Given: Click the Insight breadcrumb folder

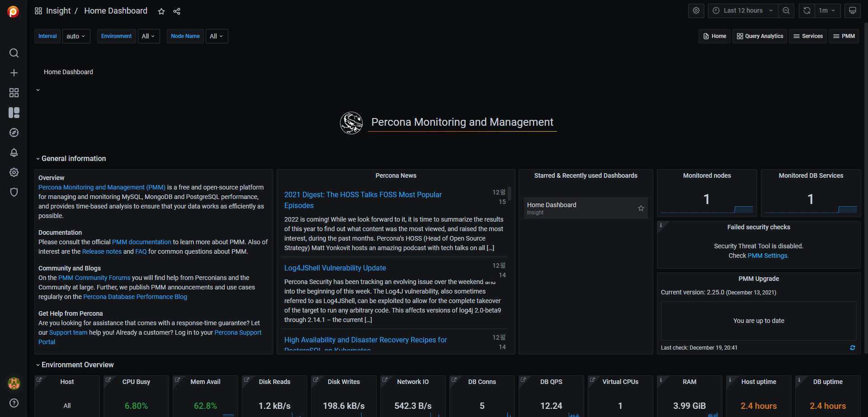Looking at the screenshot, I should point(58,11).
